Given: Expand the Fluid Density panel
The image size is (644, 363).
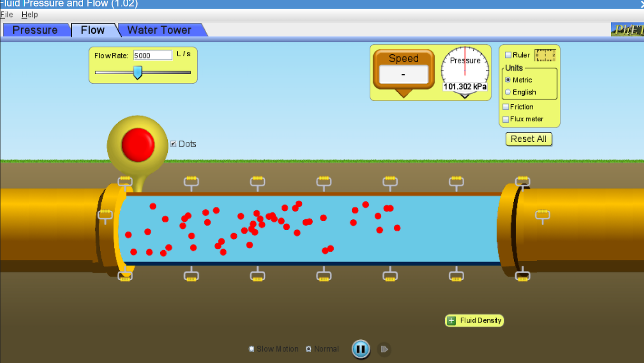Looking at the screenshot, I should [452, 321].
